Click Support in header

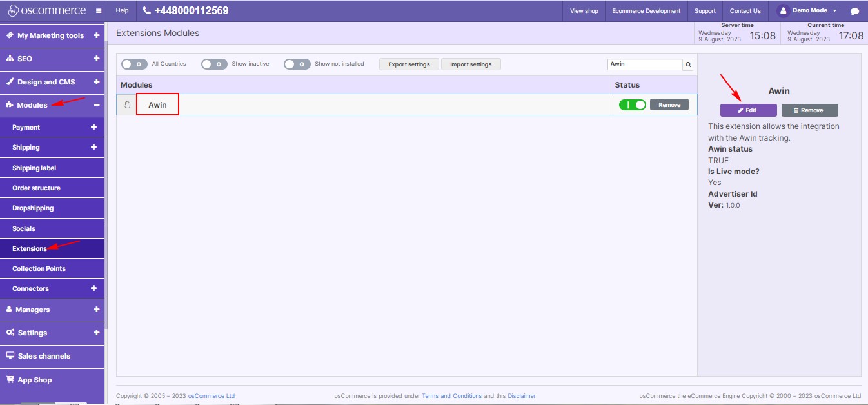705,11
